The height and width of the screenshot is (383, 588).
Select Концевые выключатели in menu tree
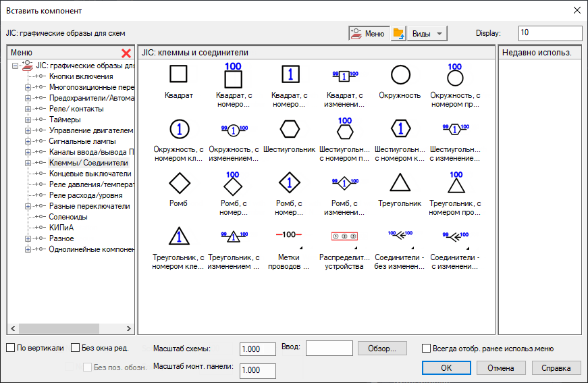tap(90, 174)
